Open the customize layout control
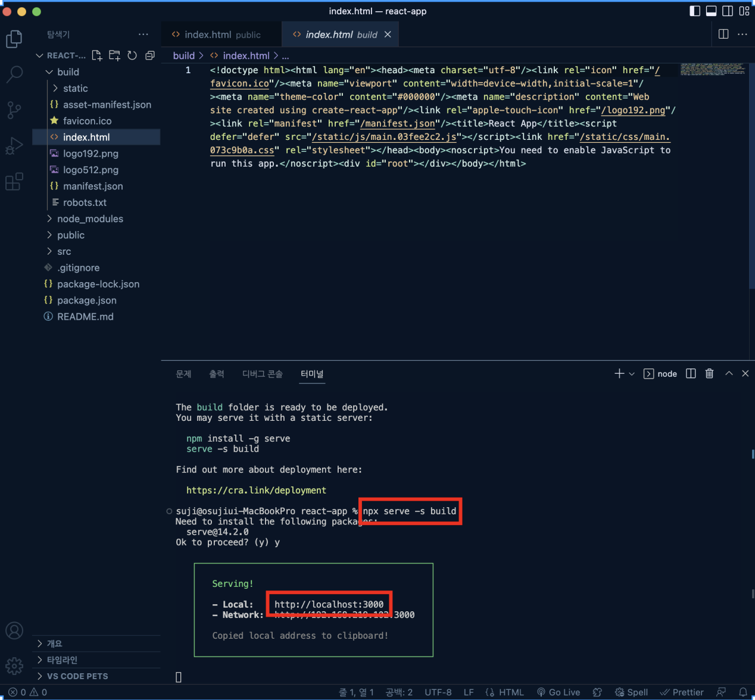Image resolution: width=755 pixels, height=700 pixels. click(744, 11)
